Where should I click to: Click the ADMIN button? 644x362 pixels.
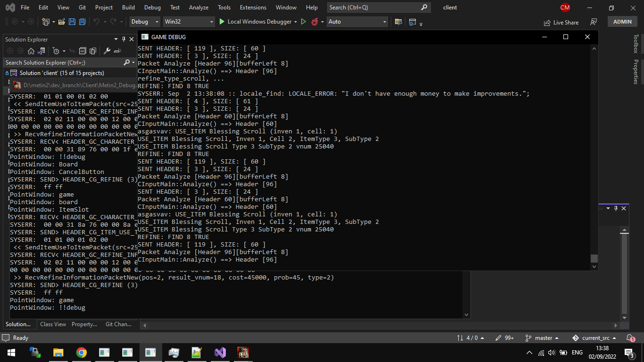(622, 22)
